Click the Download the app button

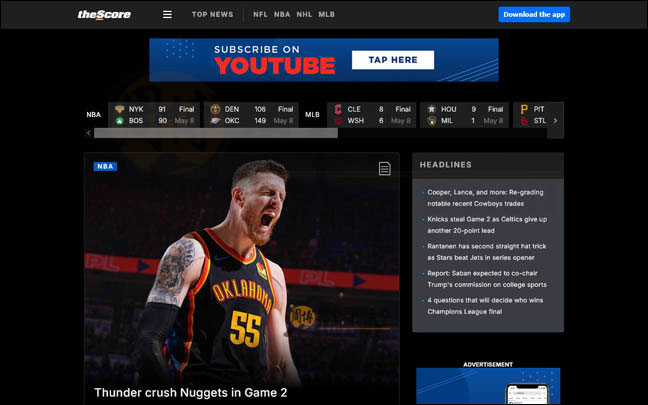pyautogui.click(x=534, y=14)
